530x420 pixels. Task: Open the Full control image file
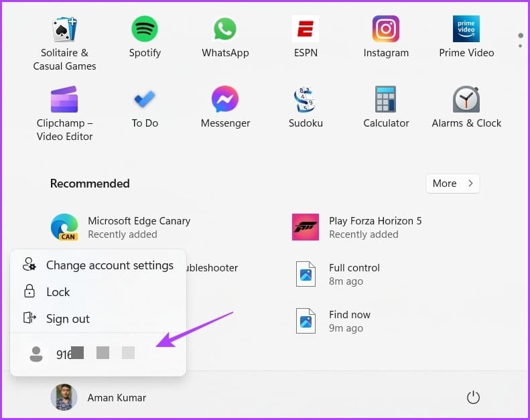tap(338, 274)
